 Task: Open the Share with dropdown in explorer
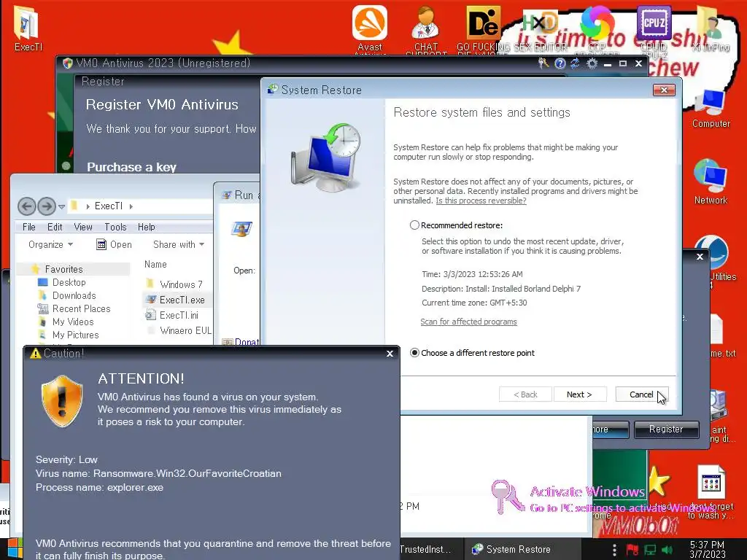point(179,245)
